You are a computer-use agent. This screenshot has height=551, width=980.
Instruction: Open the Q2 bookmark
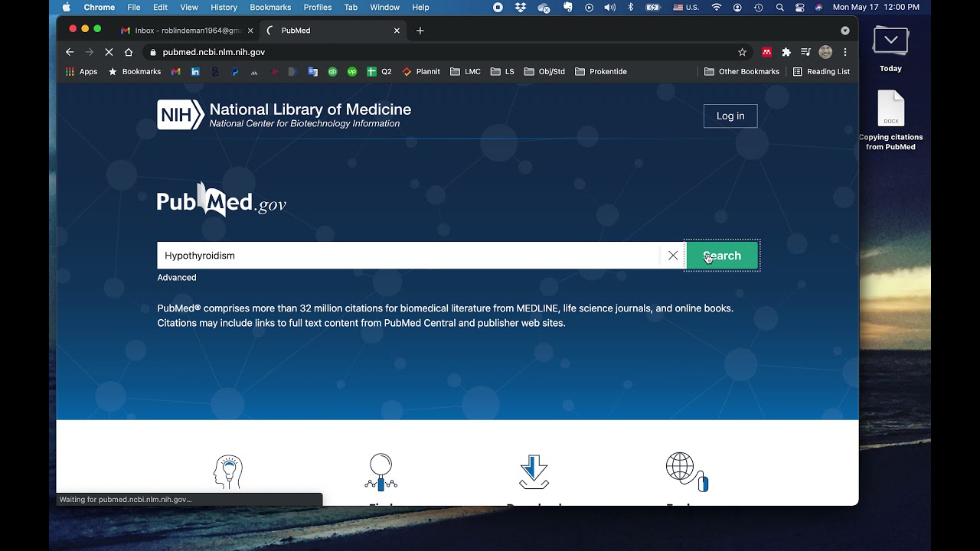tap(379, 72)
